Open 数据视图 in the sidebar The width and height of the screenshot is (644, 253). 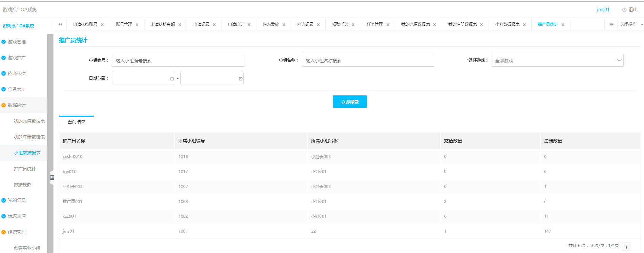pos(23,185)
